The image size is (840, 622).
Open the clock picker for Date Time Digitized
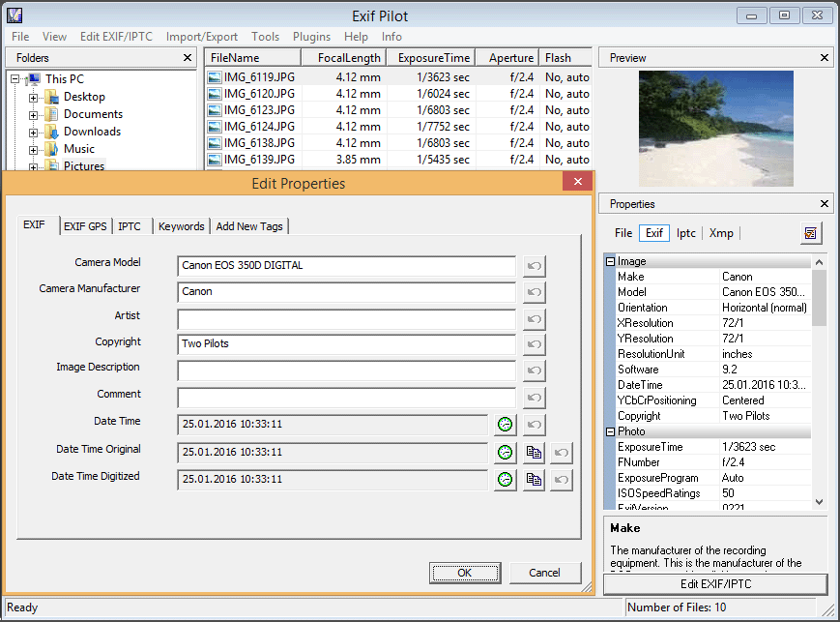[x=504, y=479]
